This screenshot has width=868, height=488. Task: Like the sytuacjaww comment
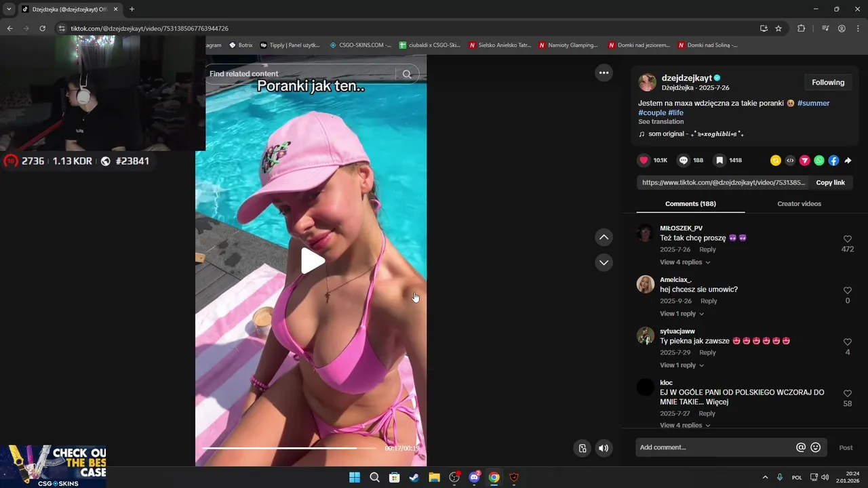tap(848, 342)
